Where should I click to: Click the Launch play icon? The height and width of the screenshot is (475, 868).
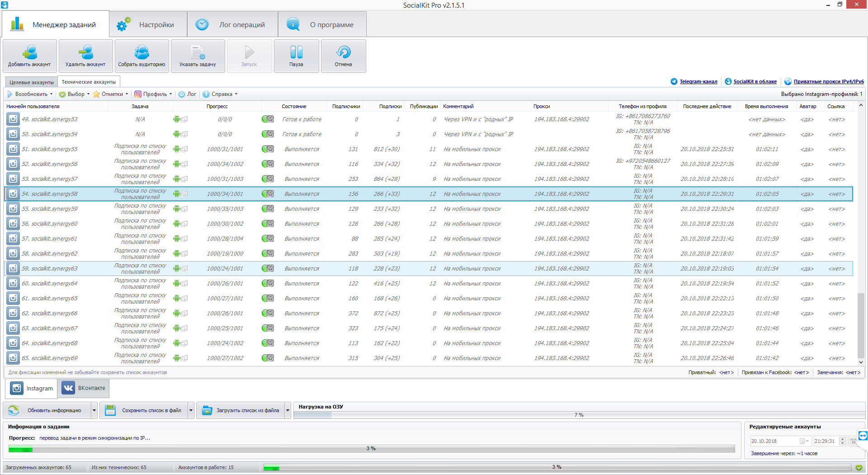click(x=249, y=52)
